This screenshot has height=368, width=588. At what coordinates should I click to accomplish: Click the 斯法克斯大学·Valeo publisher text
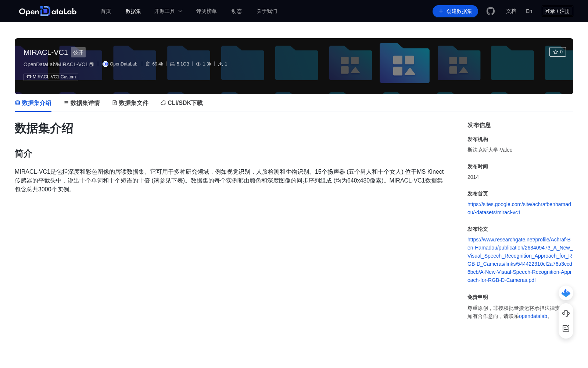click(x=490, y=150)
